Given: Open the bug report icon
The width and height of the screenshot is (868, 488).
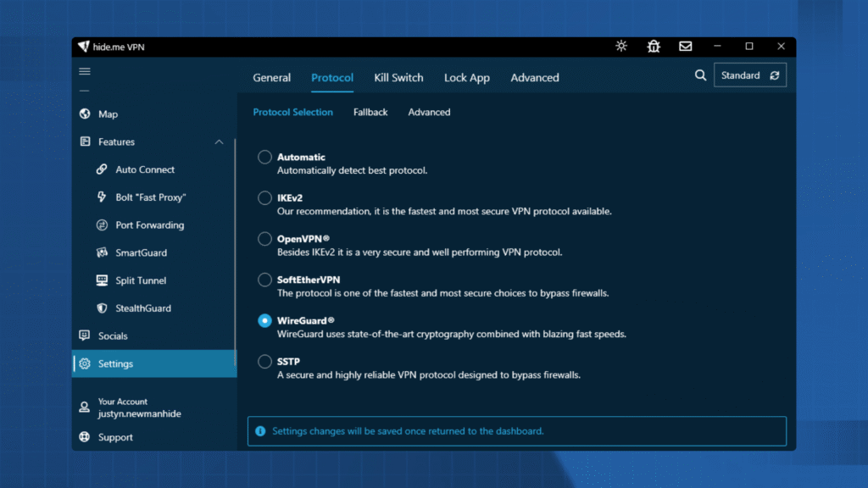Looking at the screenshot, I should pos(654,47).
